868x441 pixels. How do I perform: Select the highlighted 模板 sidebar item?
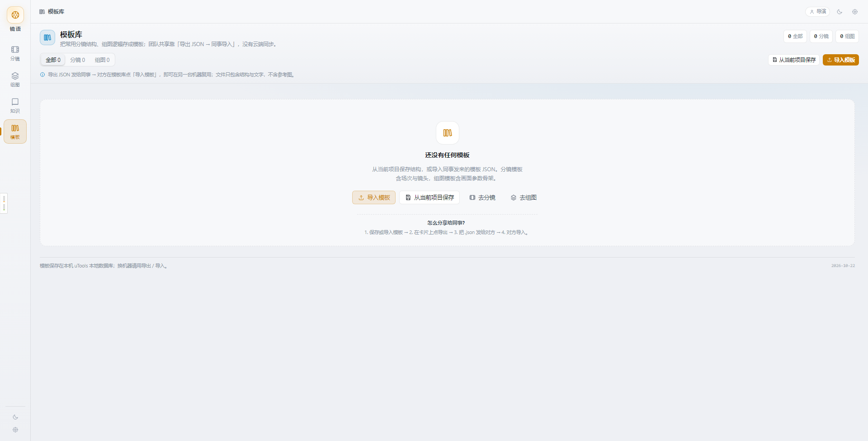[x=15, y=131]
